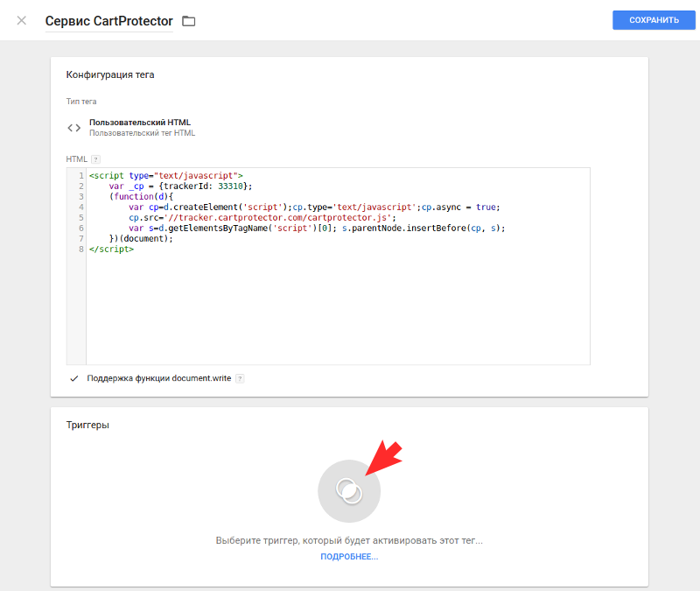Screen dimensions: 700x591
Task: Open the folder icon beside the tag name
Action: coord(189,21)
